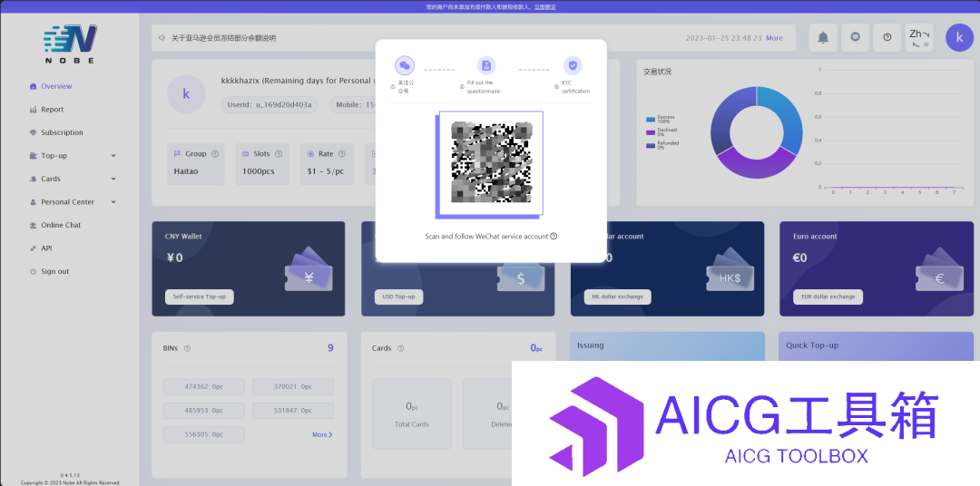The height and width of the screenshot is (486, 980).
Task: Click Self-service Top-up button
Action: pyautogui.click(x=200, y=296)
